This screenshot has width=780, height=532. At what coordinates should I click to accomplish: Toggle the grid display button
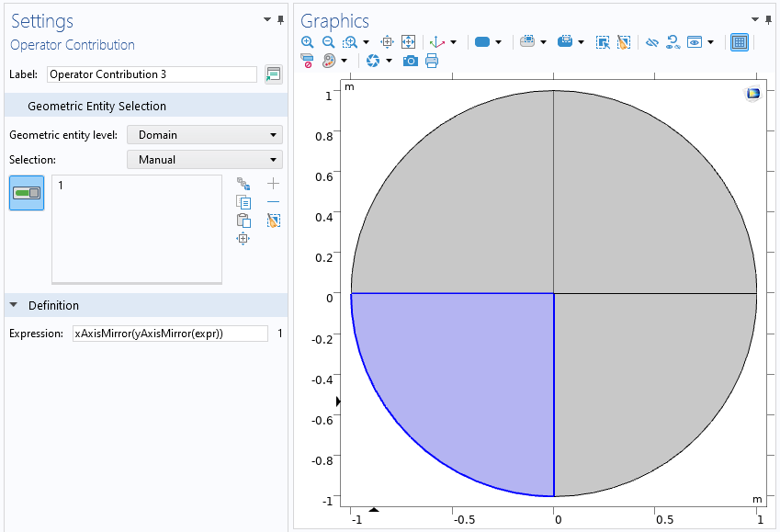[x=740, y=42]
